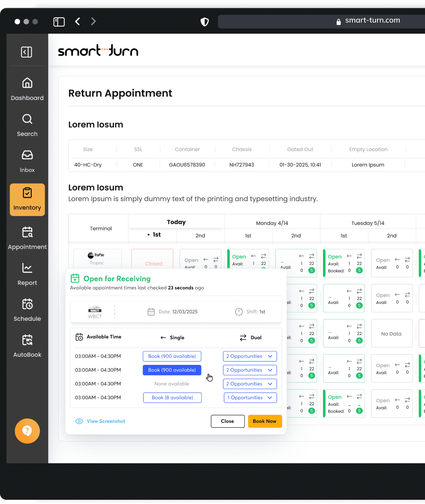The height and width of the screenshot is (504, 425).
Task: Open the Schedule section
Action: pos(27,310)
